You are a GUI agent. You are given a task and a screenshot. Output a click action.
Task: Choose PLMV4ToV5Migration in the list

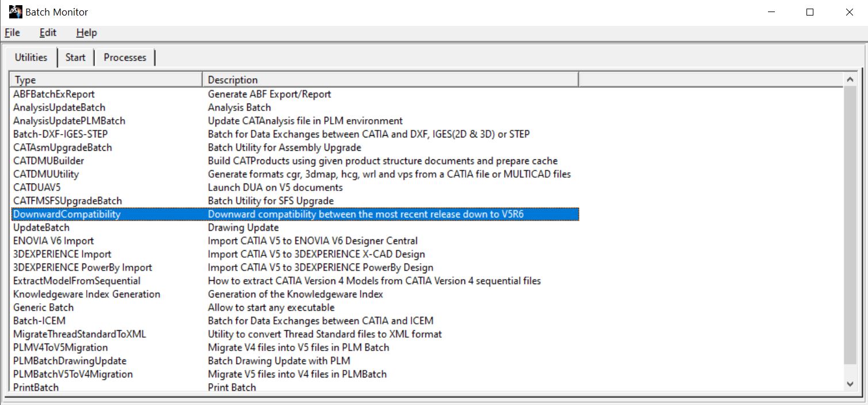(60, 347)
